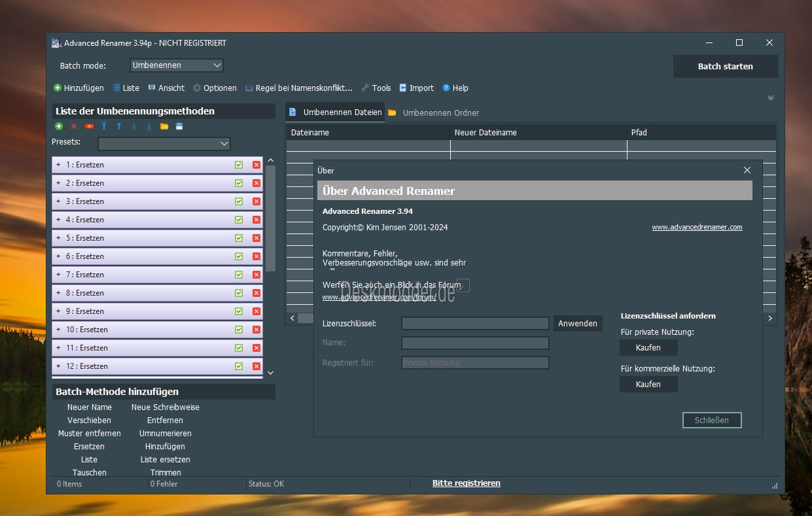This screenshot has width=812, height=516.
Task: Disable method 6 : Ersetzen via green checkbox
Action: click(239, 256)
